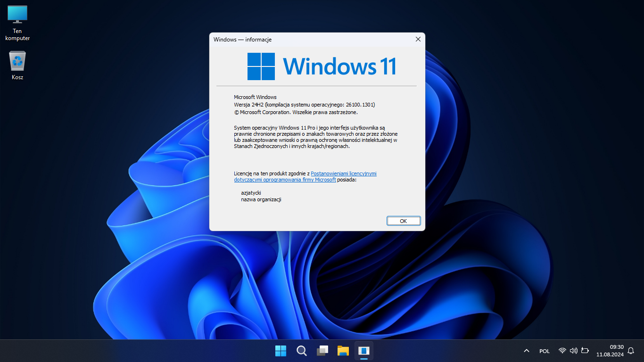The width and height of the screenshot is (644, 362).
Task: Click the licensee name 'azjatycki'
Action: (251, 193)
